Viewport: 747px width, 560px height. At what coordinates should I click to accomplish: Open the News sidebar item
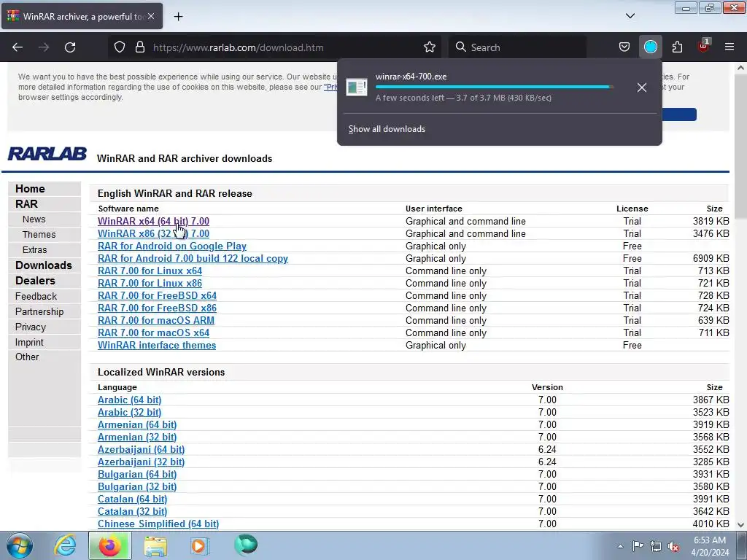click(x=34, y=219)
